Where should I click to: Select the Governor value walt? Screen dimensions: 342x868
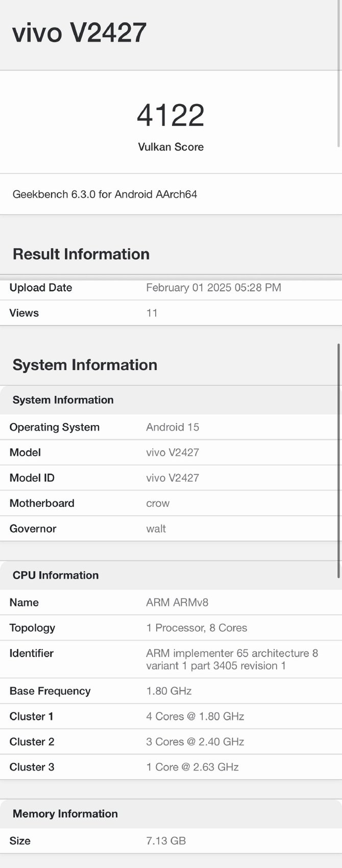pos(156,529)
